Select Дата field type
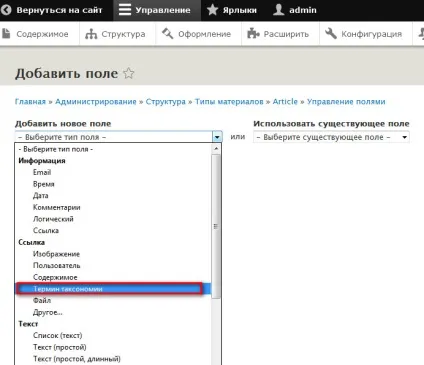This screenshot has width=424, height=365. pyautogui.click(x=41, y=196)
